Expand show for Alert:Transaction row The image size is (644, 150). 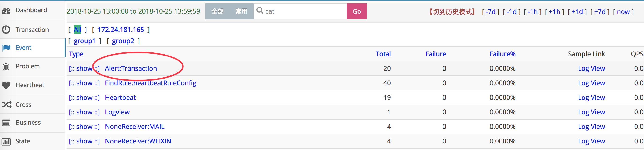[x=84, y=68]
